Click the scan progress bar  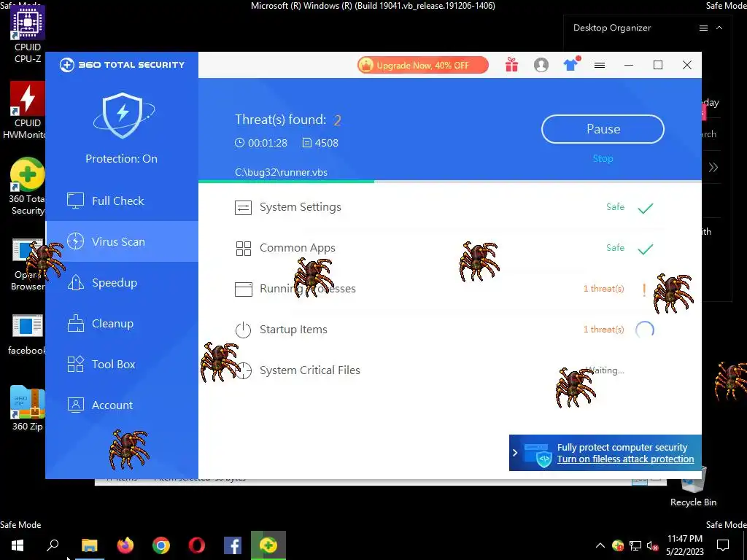(x=449, y=182)
